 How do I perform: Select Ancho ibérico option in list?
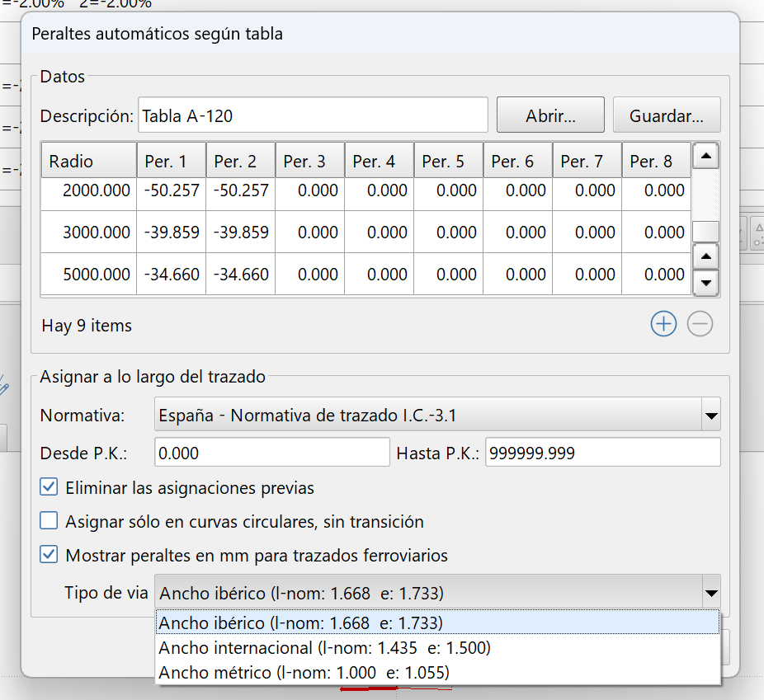(x=437, y=622)
